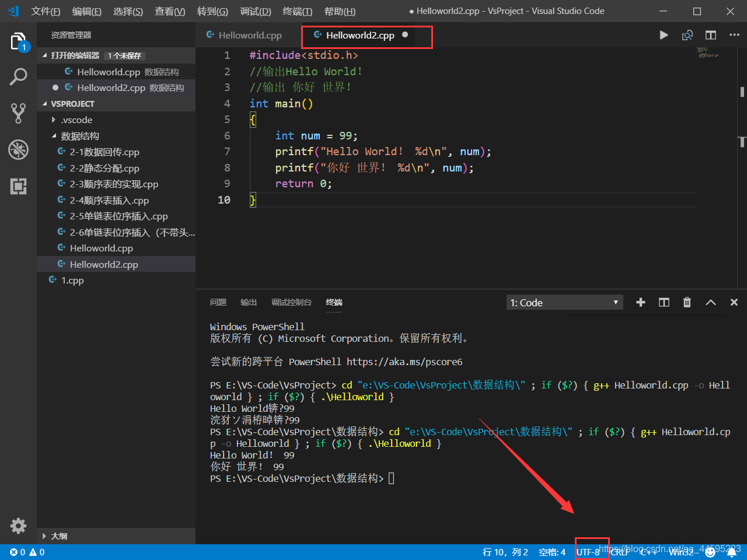Open the 选择(S) menu

click(128, 11)
